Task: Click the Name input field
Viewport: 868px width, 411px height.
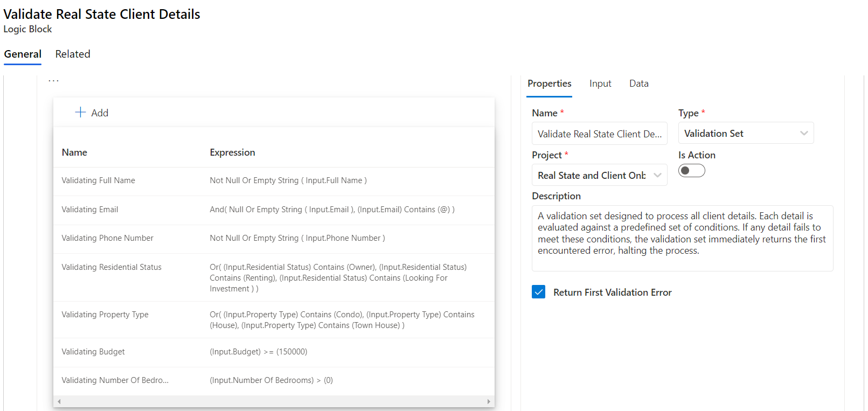Action: coord(599,134)
